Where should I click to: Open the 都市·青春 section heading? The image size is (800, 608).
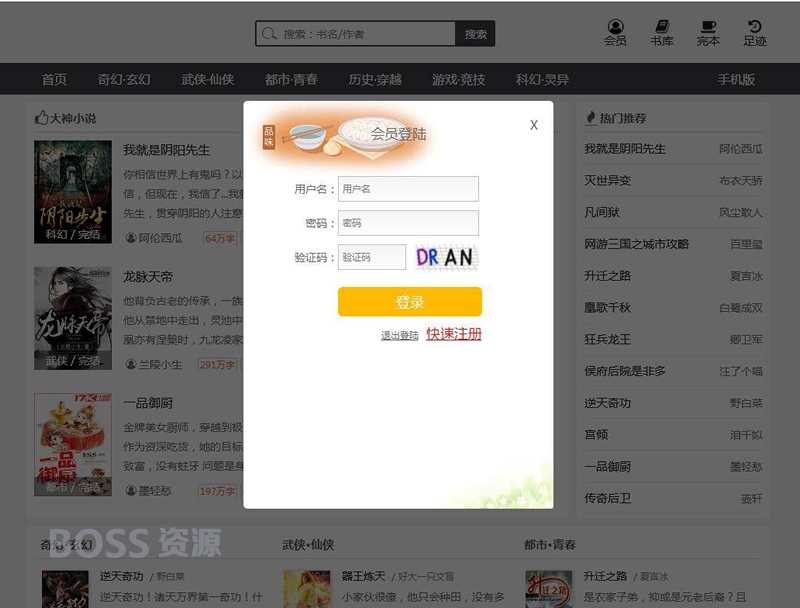click(549, 545)
